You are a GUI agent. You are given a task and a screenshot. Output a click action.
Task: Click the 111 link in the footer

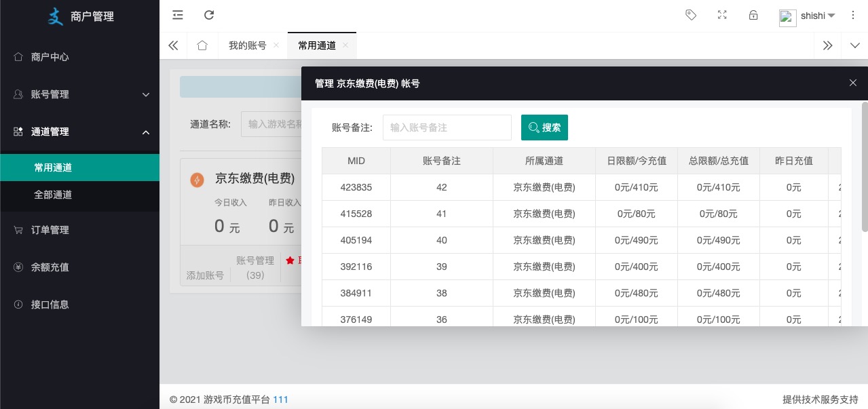click(280, 400)
